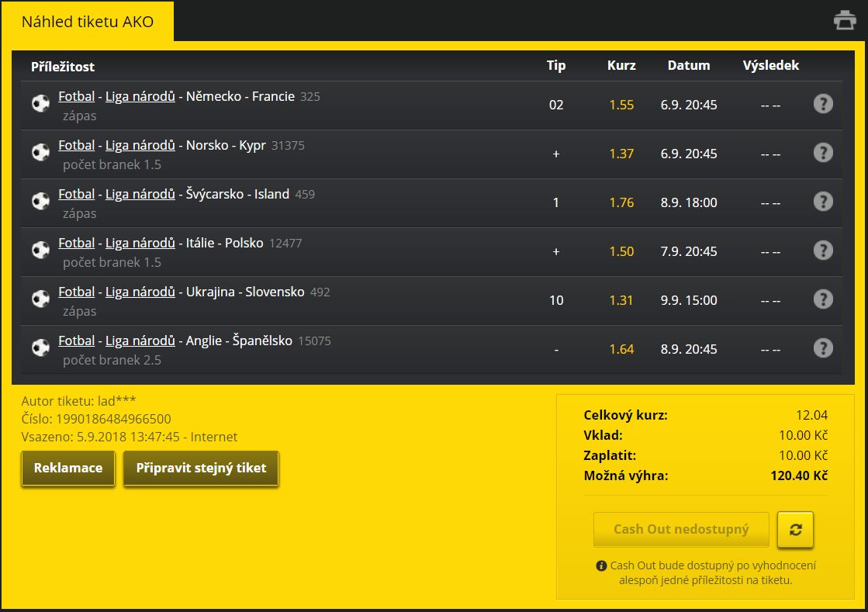
Task: Click Připravit stejný tiket button
Action: click(201, 469)
